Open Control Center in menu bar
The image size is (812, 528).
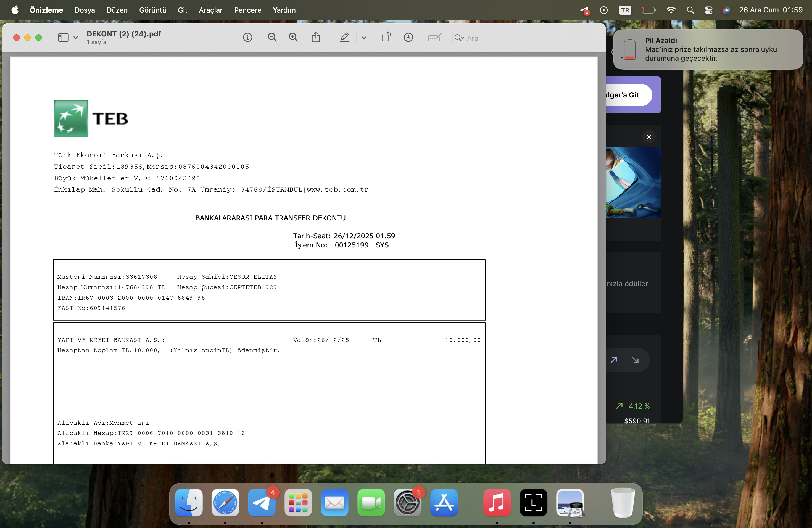point(708,10)
